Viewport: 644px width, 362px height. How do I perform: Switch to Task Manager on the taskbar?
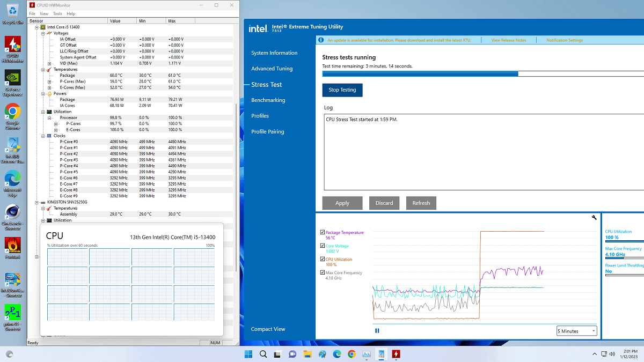tap(367, 354)
